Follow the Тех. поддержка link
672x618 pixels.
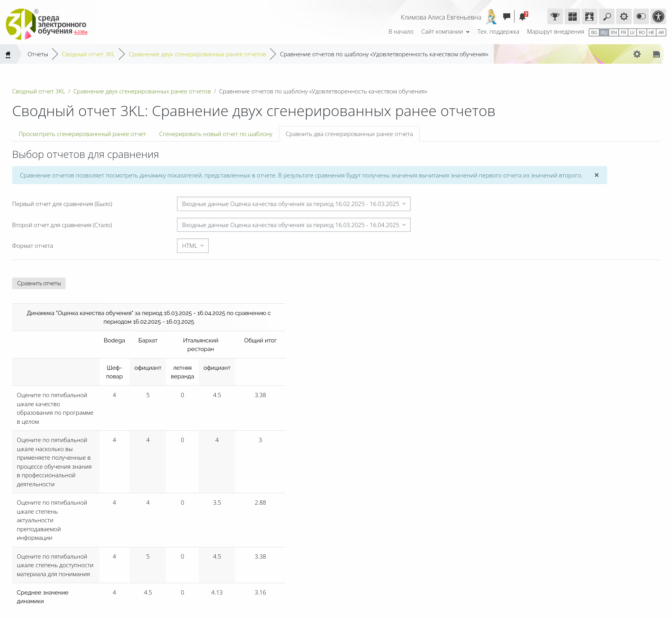coord(498,32)
